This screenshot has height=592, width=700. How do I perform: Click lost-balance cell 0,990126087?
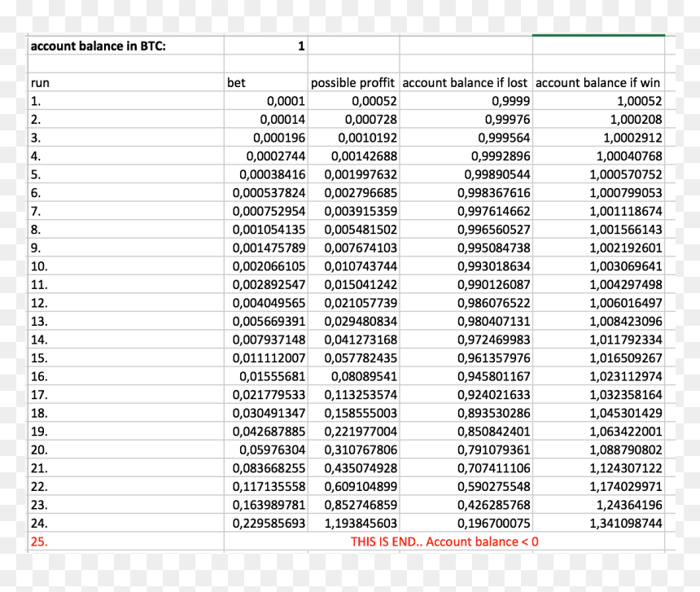466,284
